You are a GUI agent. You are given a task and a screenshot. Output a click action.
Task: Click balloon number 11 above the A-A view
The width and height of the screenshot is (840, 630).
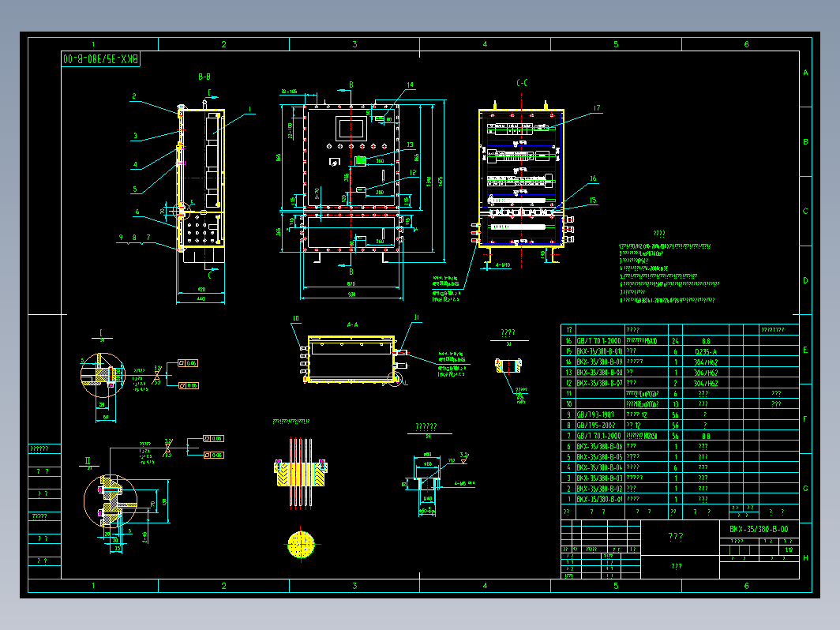point(416,317)
